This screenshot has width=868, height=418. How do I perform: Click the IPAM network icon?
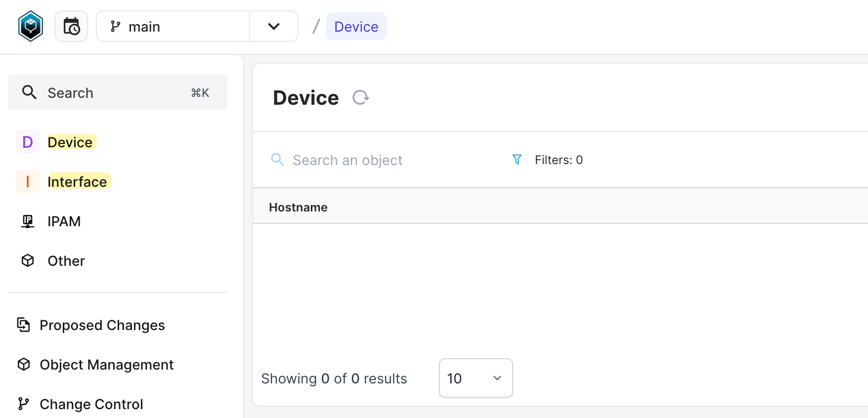[x=28, y=221]
